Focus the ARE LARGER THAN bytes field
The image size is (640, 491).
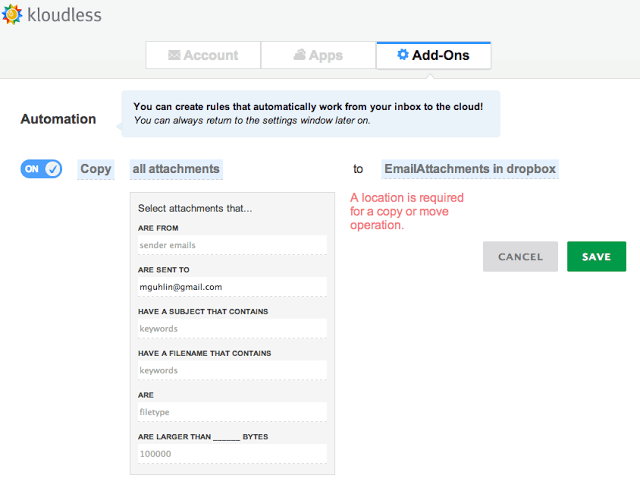232,454
